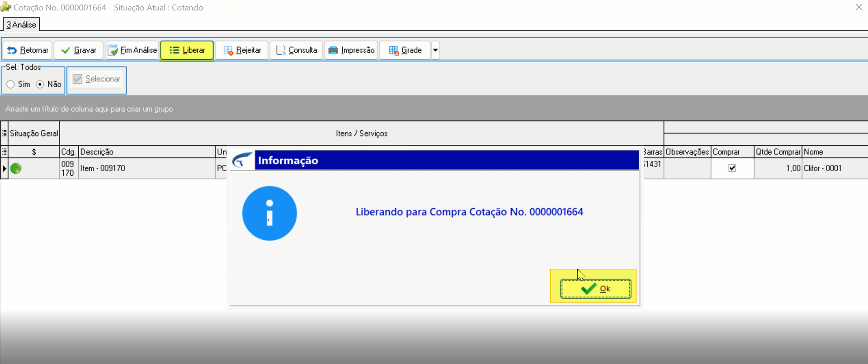Viewport: 868px width, 364px height.
Task: Click the Situação Geral band header
Action: 34,133
